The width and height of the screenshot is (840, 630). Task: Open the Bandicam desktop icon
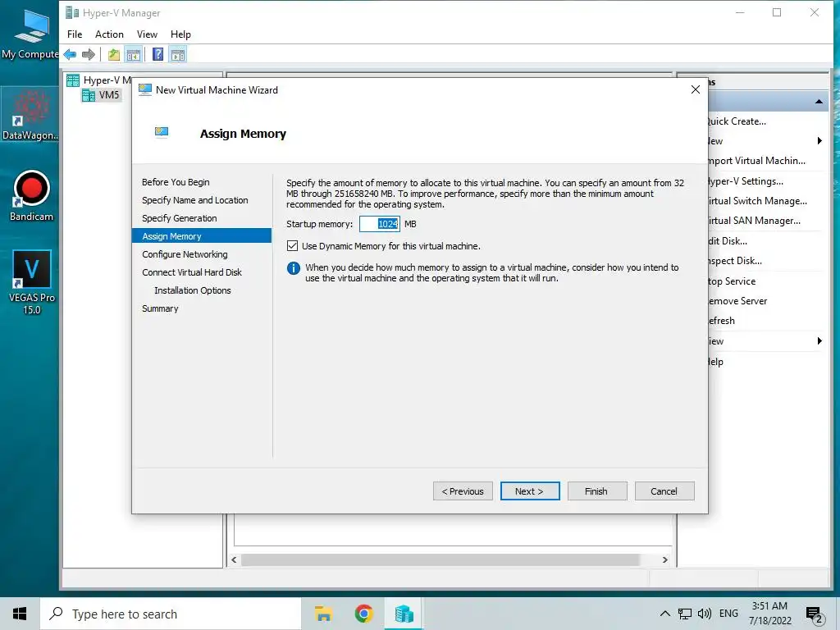pyautogui.click(x=31, y=195)
